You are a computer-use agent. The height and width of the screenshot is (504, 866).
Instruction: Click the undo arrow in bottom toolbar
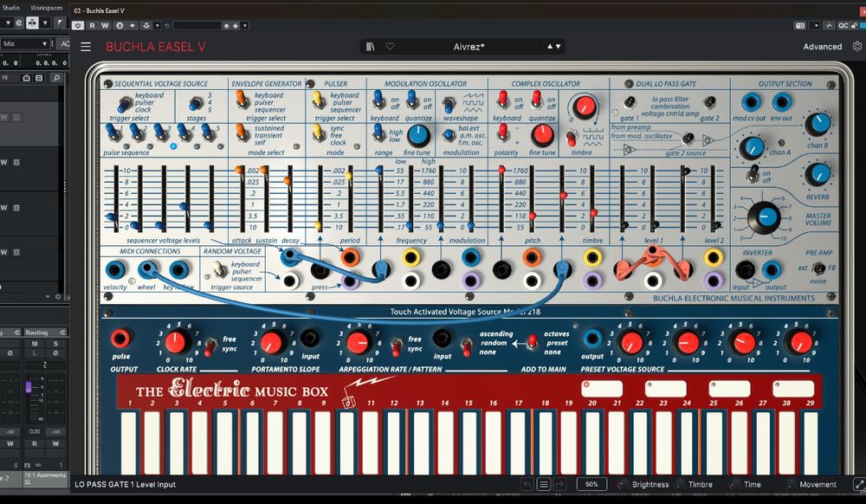click(527, 484)
